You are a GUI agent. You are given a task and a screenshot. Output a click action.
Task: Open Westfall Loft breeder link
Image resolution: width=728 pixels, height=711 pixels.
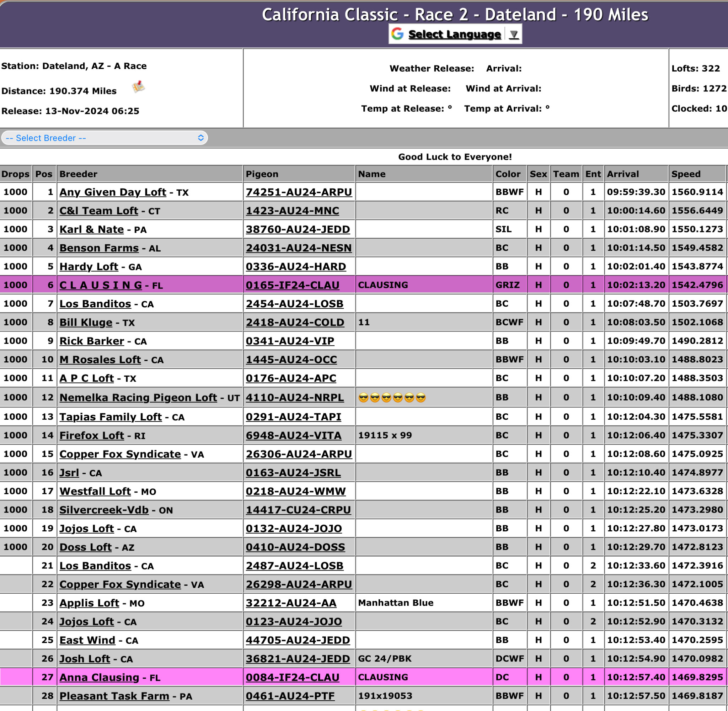(x=95, y=492)
